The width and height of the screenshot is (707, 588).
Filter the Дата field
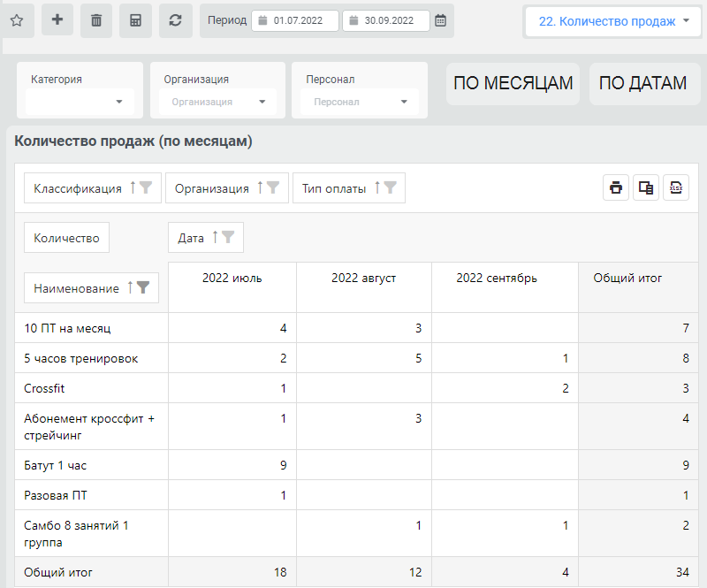tap(228, 237)
